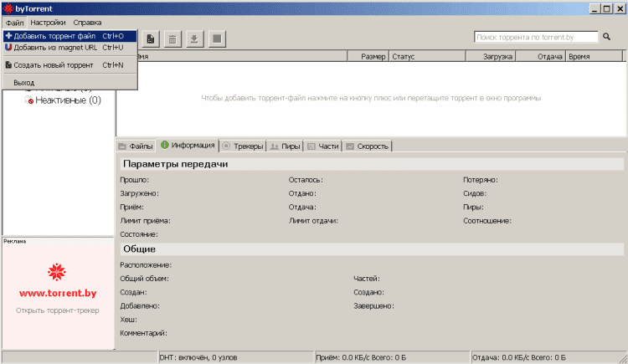
Task: Open the Справка menu
Action: tap(88, 23)
